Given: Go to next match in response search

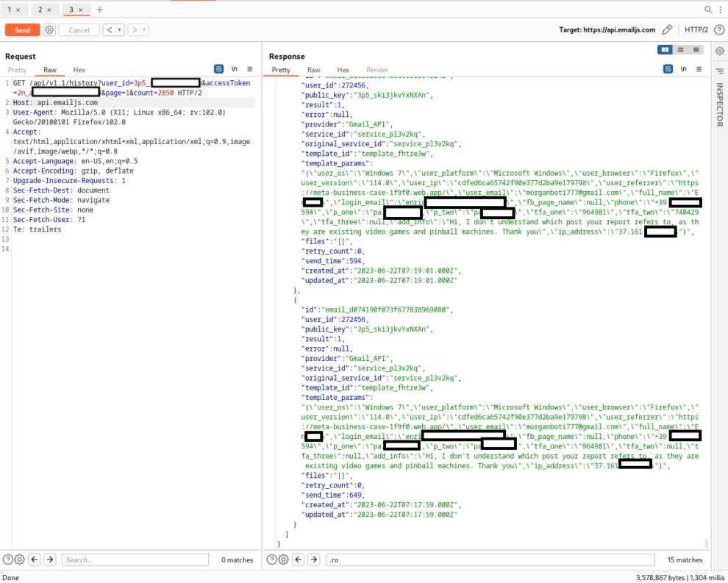Looking at the screenshot, I should [x=314, y=559].
